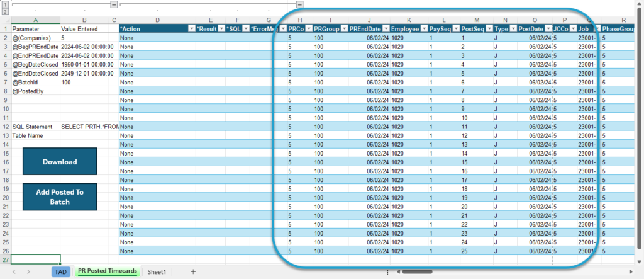644x279 pixels.
Task: Open the *Action column filter dropdown
Action: click(x=192, y=29)
